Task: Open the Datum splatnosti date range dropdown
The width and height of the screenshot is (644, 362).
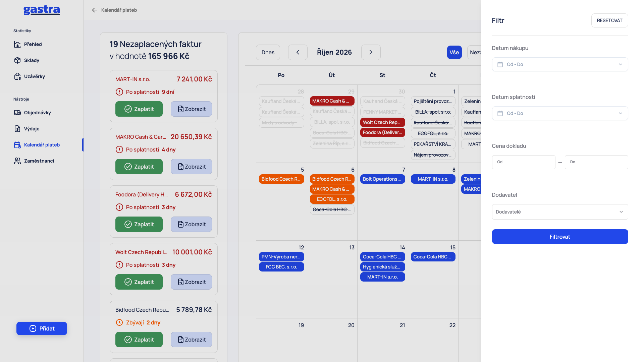Action: (560, 113)
